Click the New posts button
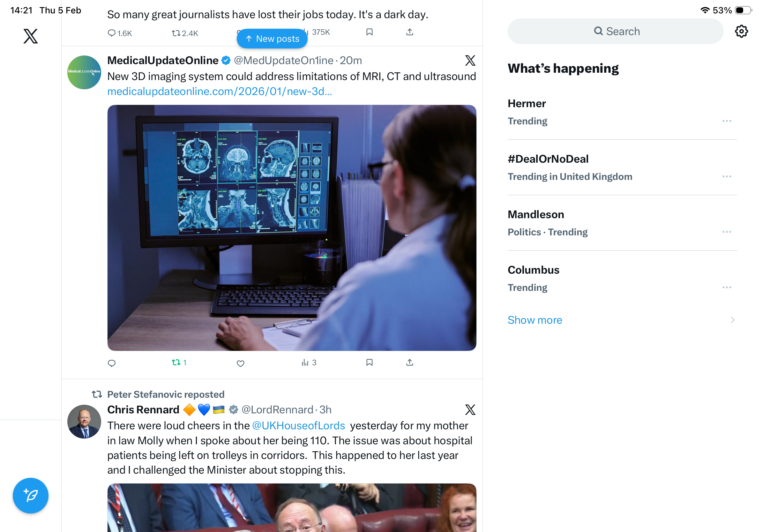This screenshot has height=532, width=762. [x=272, y=39]
